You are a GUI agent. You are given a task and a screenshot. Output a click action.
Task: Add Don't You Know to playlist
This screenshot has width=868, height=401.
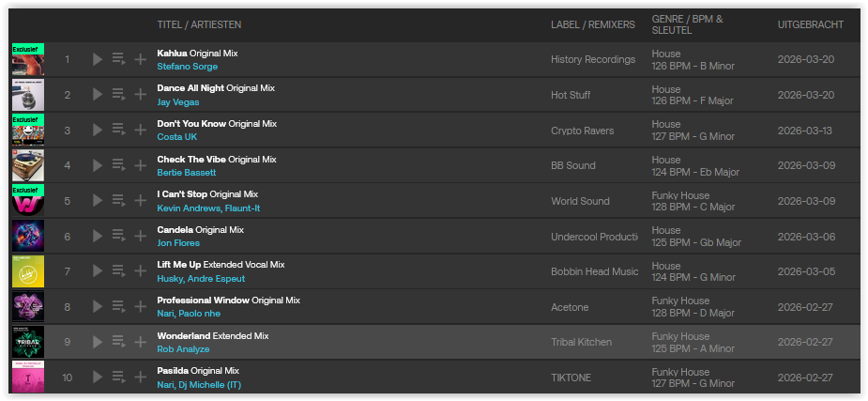pyautogui.click(x=141, y=131)
